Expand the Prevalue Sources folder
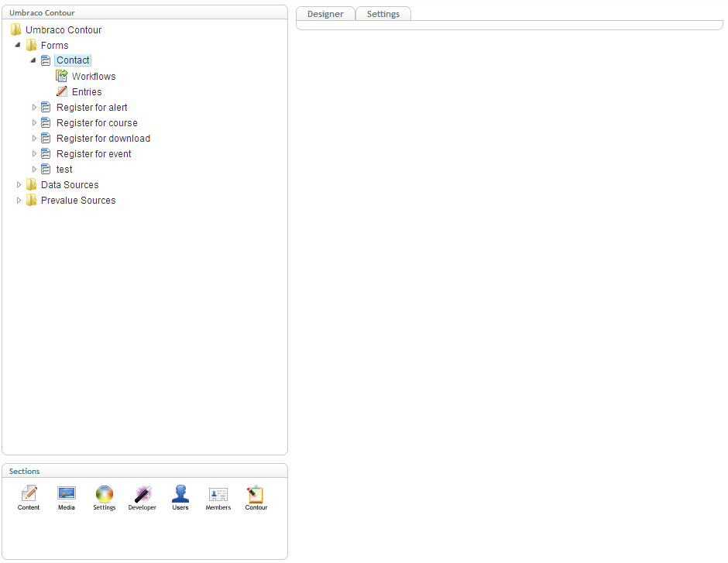This screenshot has width=728, height=563. 19,201
